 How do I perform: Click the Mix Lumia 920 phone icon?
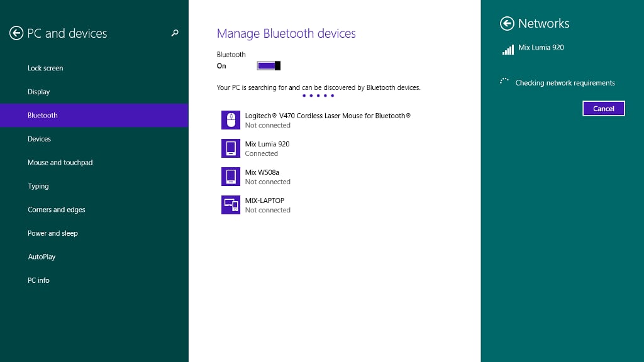tap(231, 148)
